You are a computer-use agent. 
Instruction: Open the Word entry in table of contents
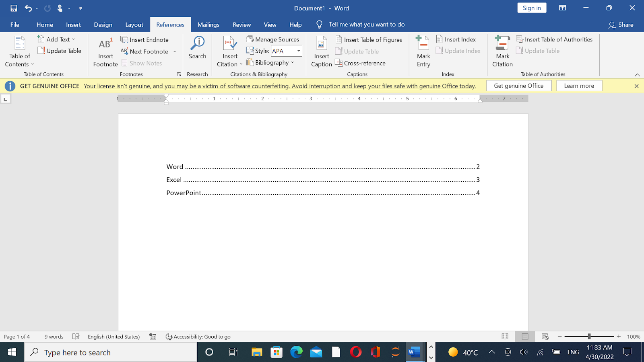(323, 167)
